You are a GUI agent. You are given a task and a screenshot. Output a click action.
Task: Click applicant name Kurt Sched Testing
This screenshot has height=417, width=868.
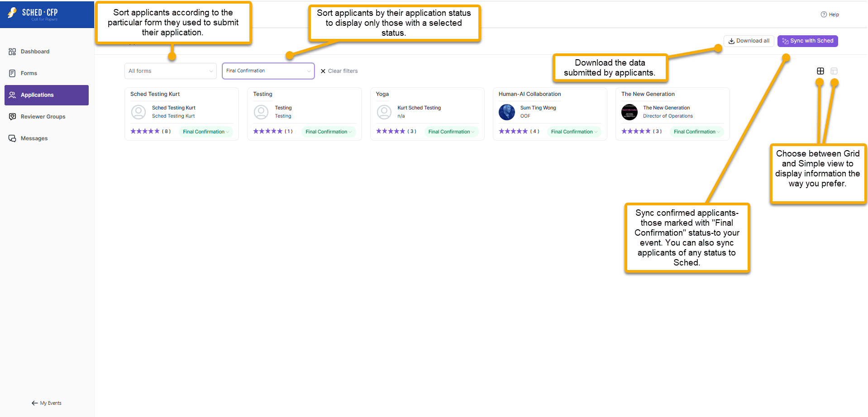pyautogui.click(x=419, y=108)
